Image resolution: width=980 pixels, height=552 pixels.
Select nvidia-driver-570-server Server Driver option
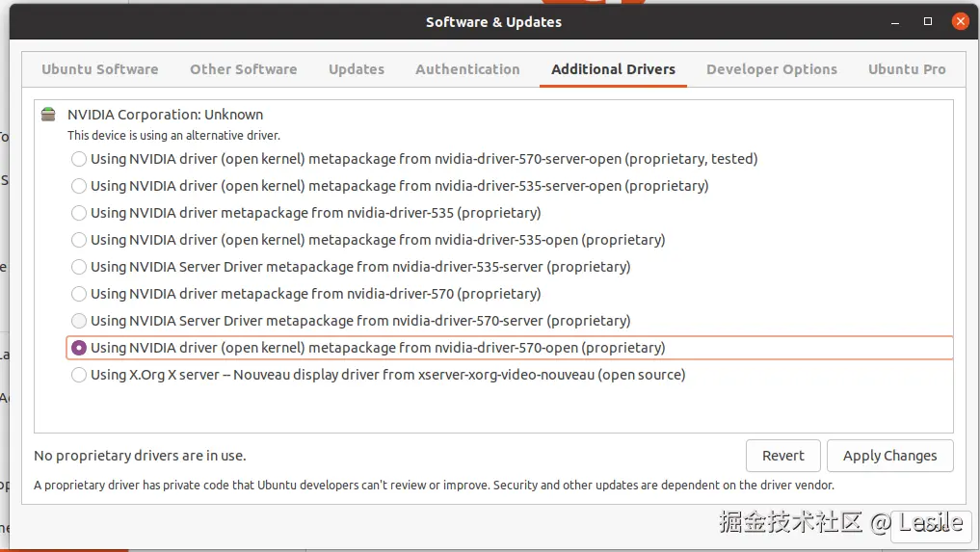point(79,321)
